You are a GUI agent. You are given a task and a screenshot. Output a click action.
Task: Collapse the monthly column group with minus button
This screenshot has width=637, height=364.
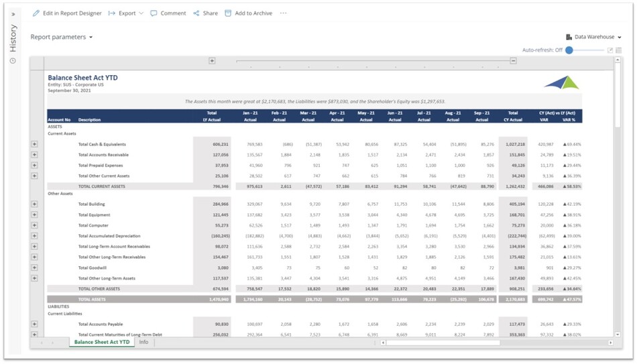(513, 61)
